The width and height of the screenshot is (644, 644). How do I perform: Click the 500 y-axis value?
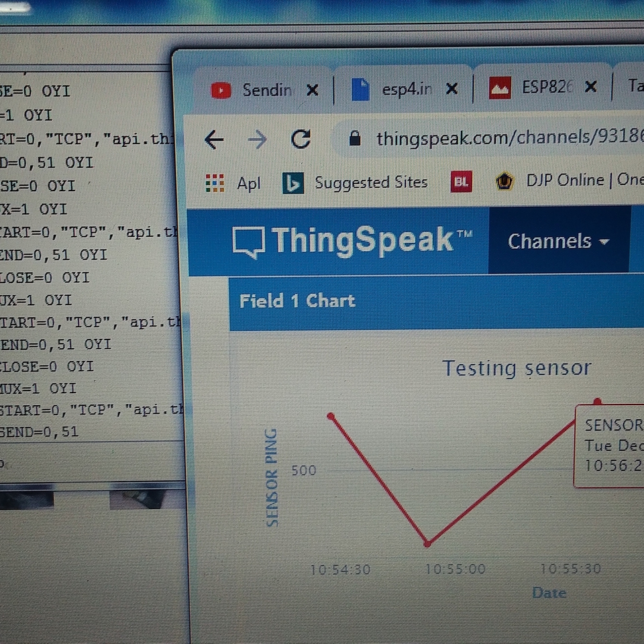303,470
